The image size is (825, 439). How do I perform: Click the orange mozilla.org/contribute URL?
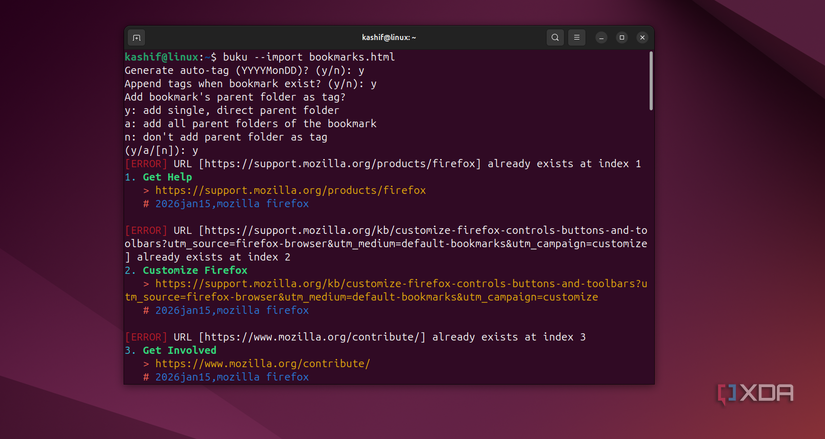click(x=263, y=364)
